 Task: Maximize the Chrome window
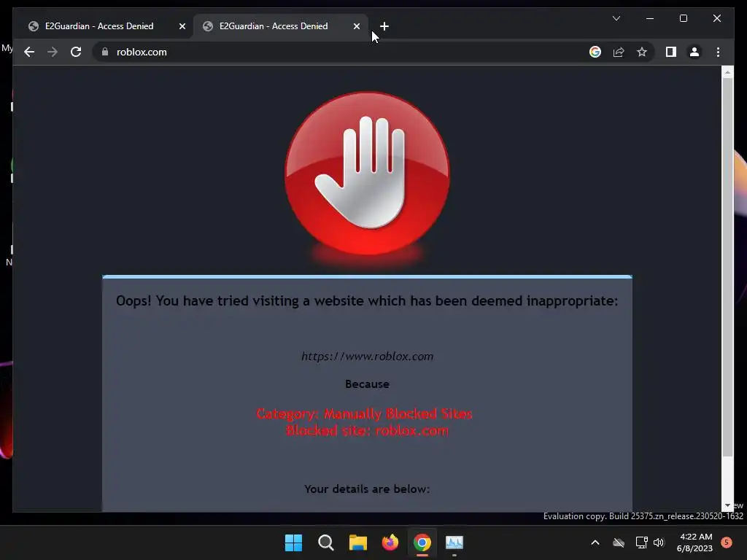[x=683, y=18]
